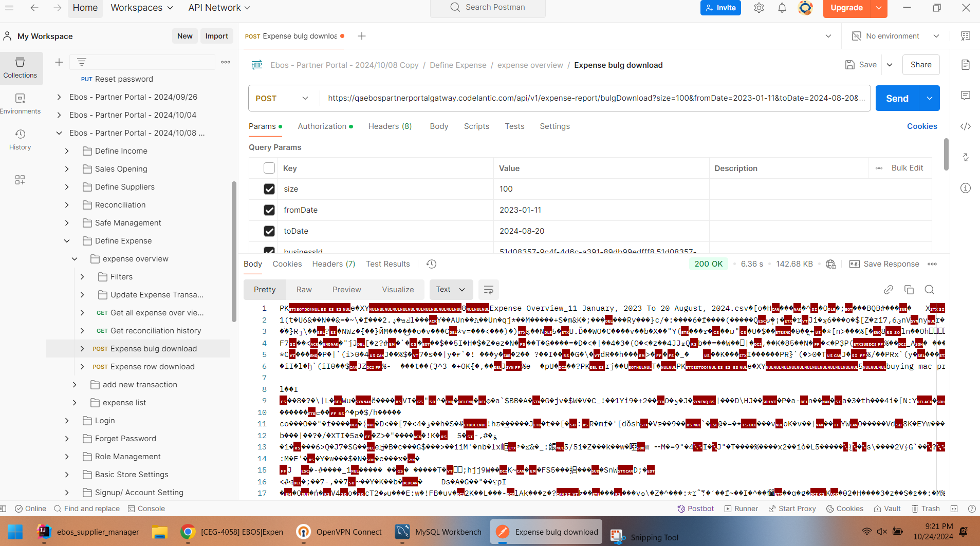The width and height of the screenshot is (980, 546).
Task: Switch to the Authorization tab
Action: click(325, 126)
